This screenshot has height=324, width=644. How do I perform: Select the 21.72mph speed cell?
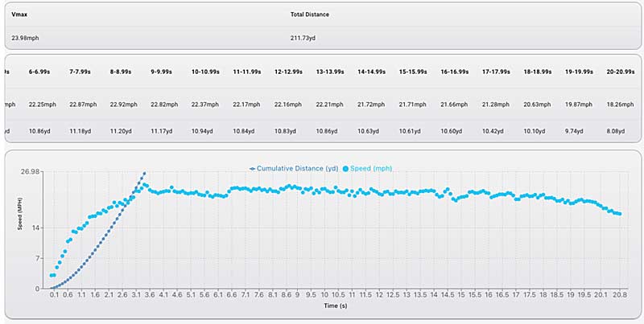[371, 105]
